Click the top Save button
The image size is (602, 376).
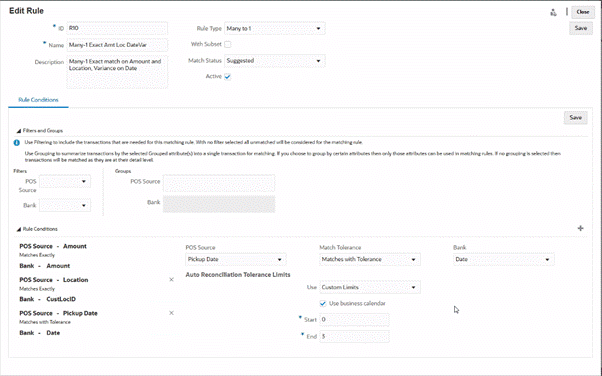(580, 28)
